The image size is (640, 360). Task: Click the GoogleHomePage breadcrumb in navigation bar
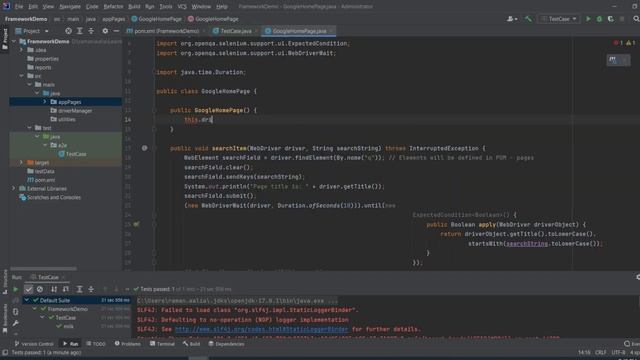click(x=156, y=19)
